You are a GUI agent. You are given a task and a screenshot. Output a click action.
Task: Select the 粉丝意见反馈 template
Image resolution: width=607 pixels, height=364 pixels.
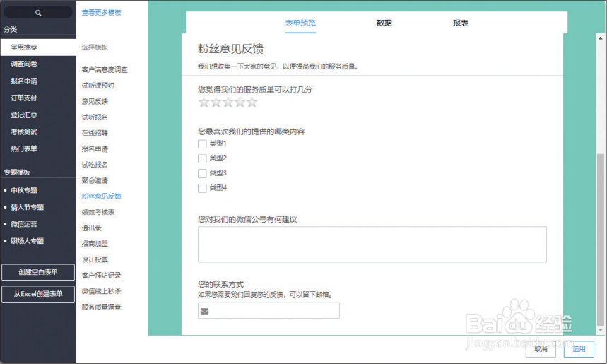click(x=102, y=196)
